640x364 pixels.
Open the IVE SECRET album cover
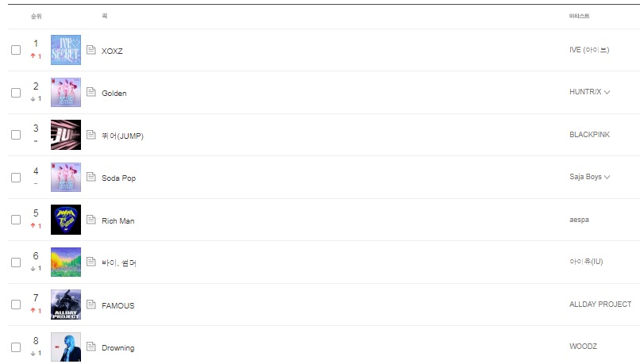[66, 50]
